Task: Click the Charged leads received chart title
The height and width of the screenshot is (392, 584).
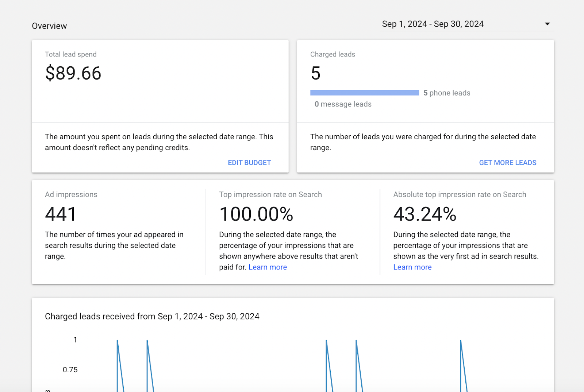Action: point(152,317)
